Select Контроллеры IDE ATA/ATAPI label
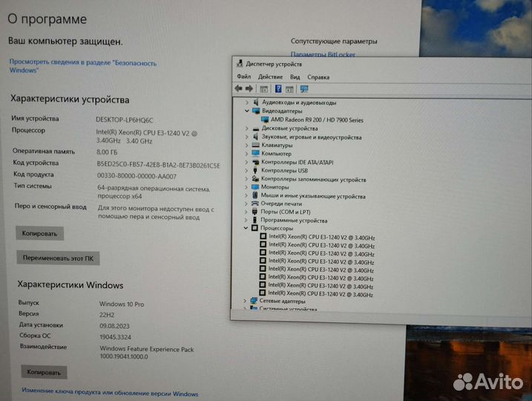The height and width of the screenshot is (401, 532). click(298, 163)
